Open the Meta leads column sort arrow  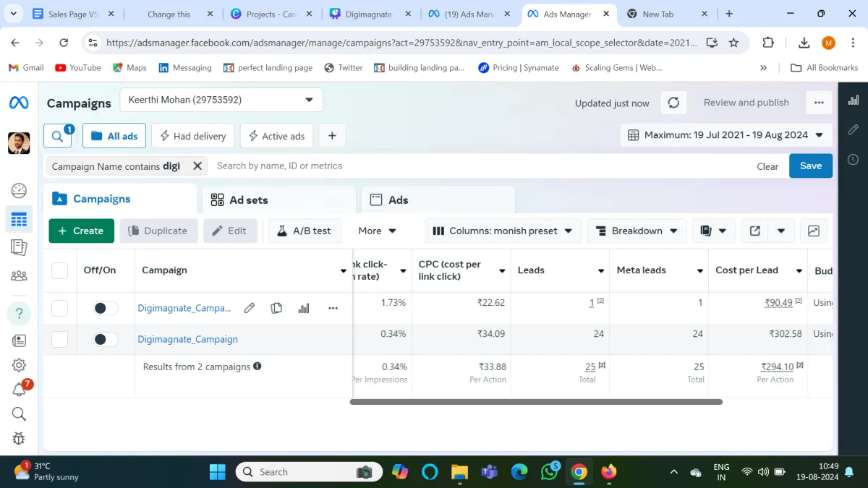700,271
